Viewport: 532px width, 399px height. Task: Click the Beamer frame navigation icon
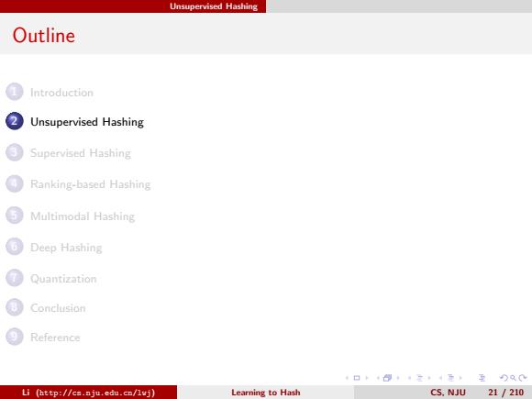[x=387, y=378]
